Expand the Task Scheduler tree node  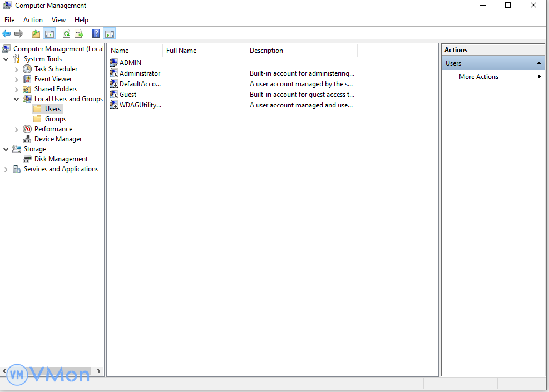click(x=16, y=70)
